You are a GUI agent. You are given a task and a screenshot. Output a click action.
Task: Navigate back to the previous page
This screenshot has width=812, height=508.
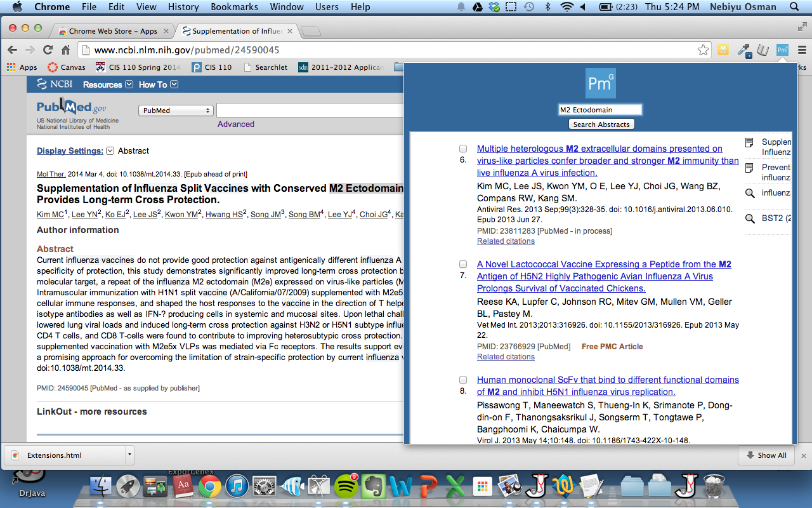[12, 50]
